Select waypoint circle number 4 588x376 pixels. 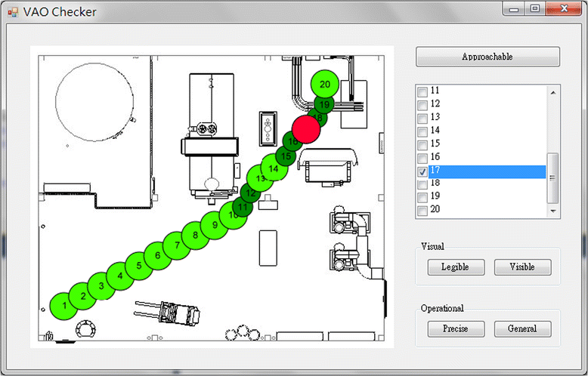pyautogui.click(x=120, y=276)
